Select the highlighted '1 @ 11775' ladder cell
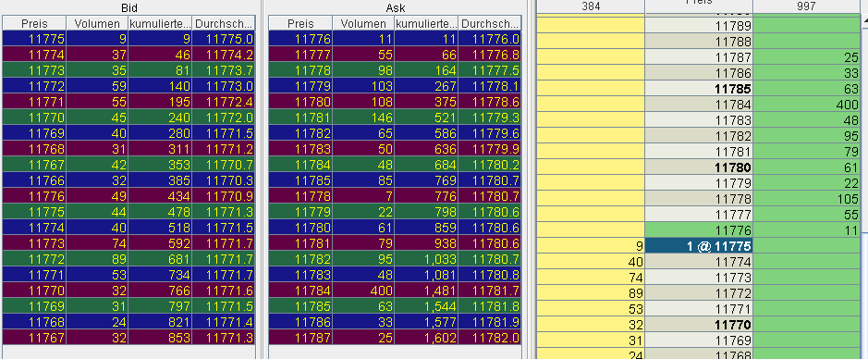The image size is (868, 359). [699, 246]
